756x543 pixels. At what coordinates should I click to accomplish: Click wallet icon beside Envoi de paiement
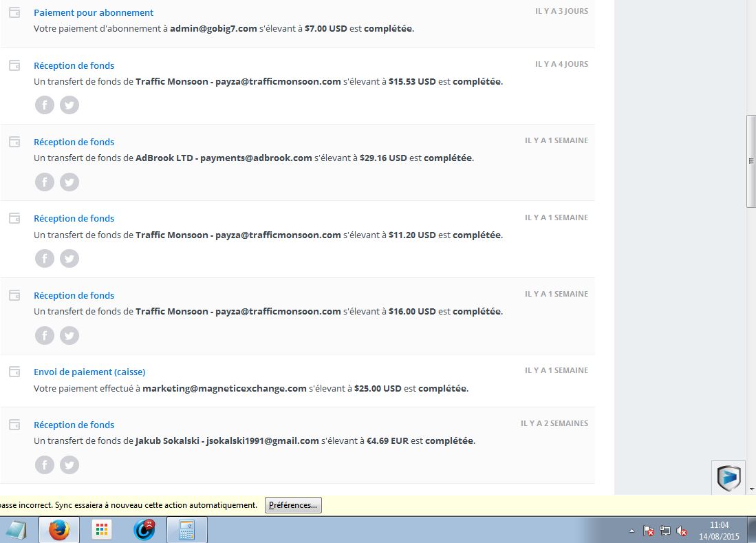coord(15,372)
